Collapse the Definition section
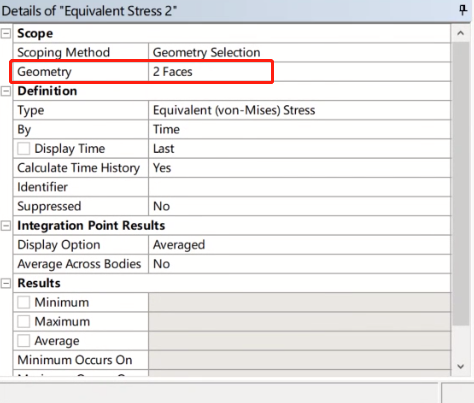This screenshot has height=403, width=474. point(6,91)
